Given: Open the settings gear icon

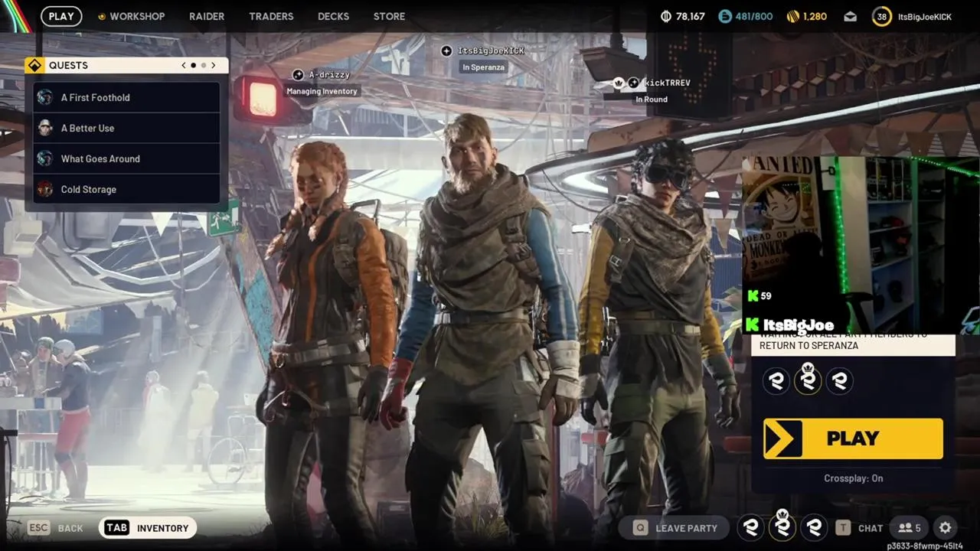Looking at the screenshot, I should [946, 527].
